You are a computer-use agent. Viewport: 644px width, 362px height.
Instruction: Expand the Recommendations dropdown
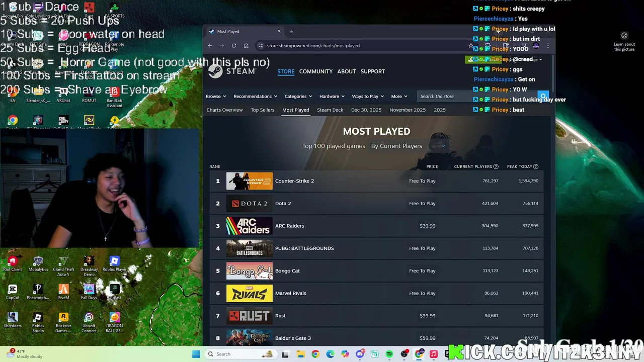pos(256,96)
